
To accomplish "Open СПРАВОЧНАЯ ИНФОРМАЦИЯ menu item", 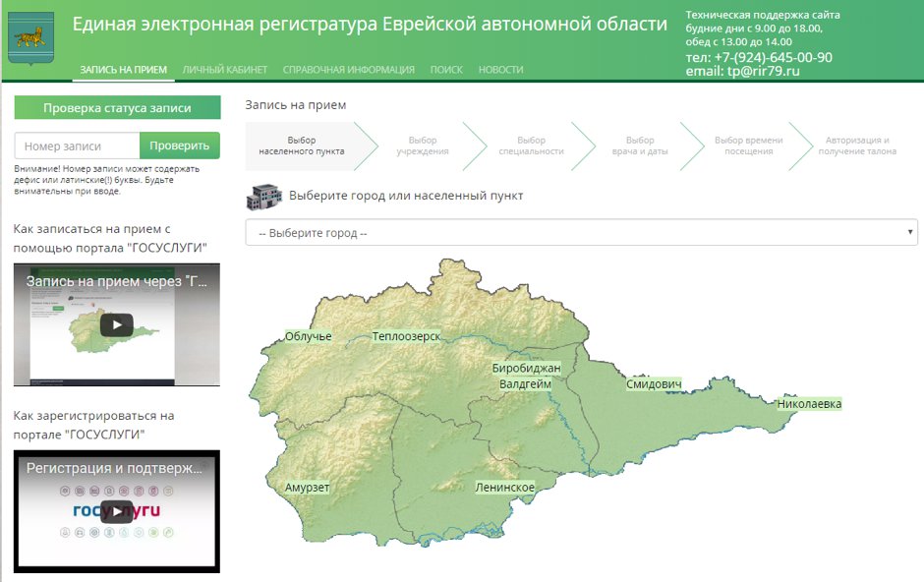I will (348, 70).
